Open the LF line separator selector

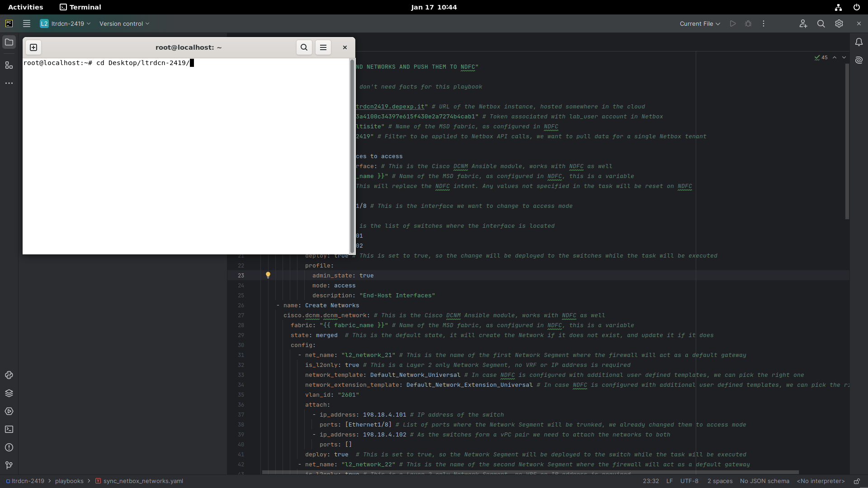click(670, 481)
